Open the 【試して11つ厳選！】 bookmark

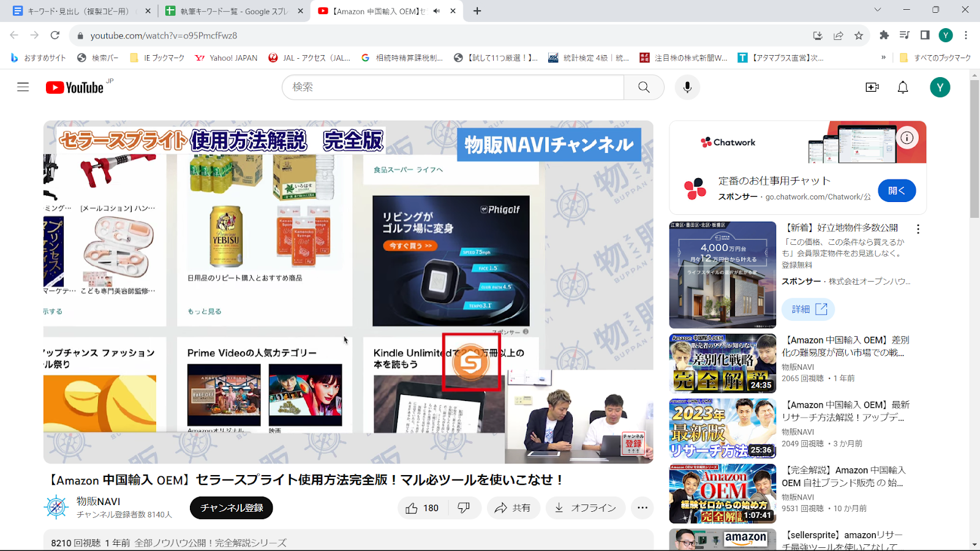coord(496,58)
